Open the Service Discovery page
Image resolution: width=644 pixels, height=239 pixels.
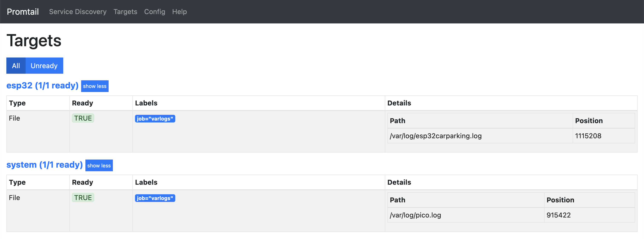tap(78, 12)
